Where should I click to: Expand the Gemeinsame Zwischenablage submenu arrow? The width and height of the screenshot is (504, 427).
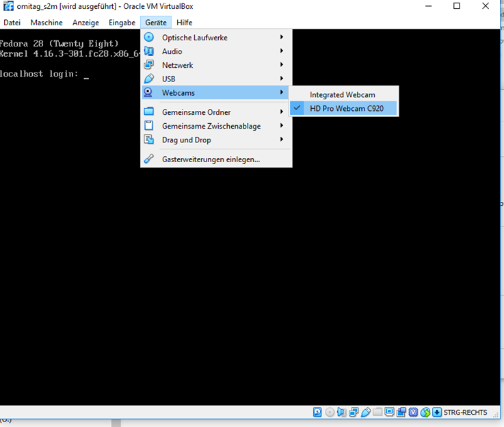click(x=281, y=126)
